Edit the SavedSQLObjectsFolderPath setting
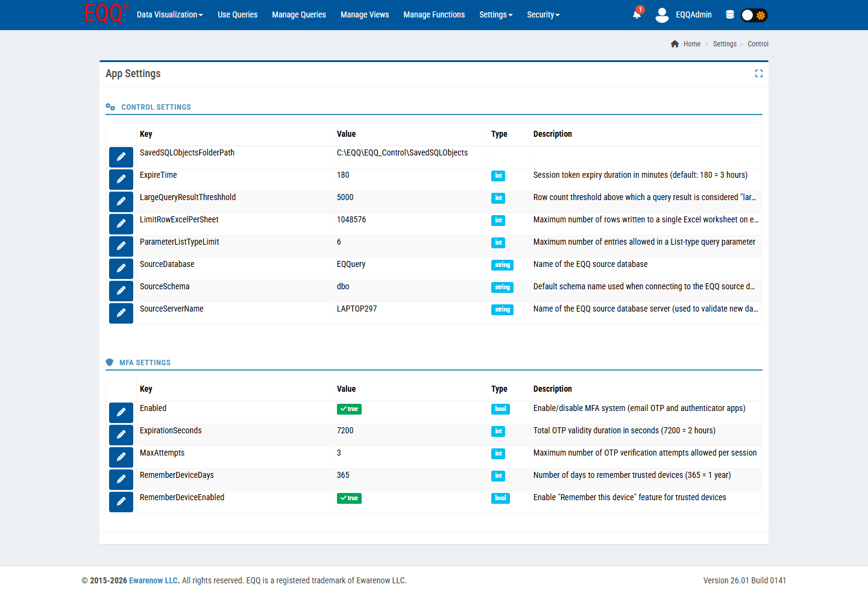 [121, 157]
